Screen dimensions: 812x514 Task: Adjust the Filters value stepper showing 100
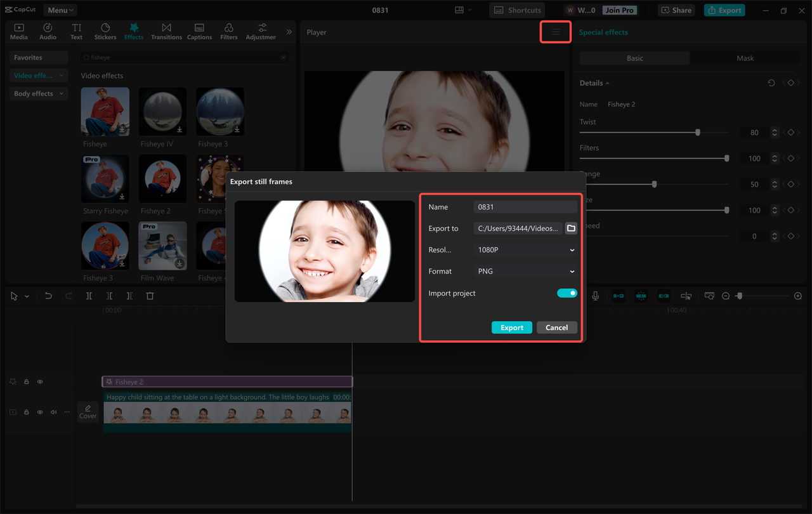click(x=775, y=159)
